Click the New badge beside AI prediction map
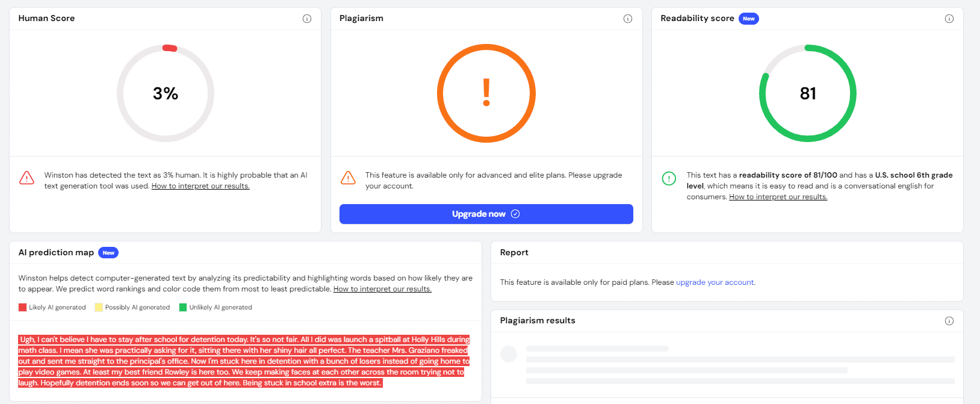The image size is (980, 404). [x=108, y=253]
